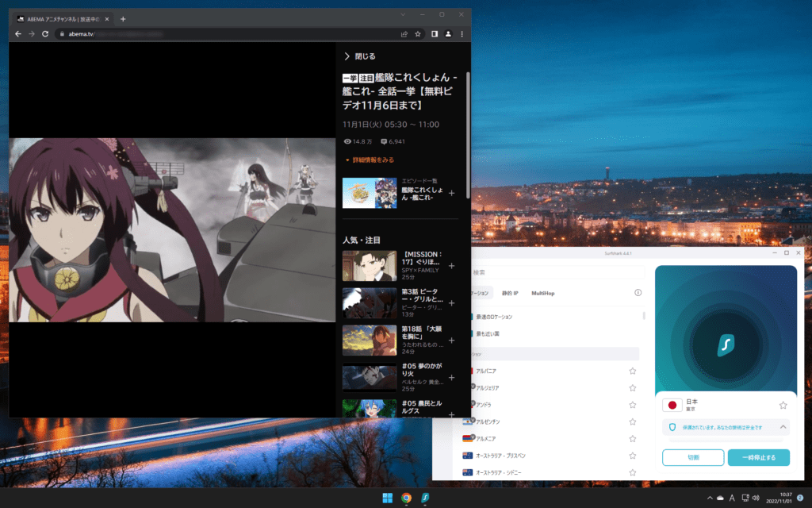Open Chrome three-dot menu
Viewport: 812px width, 508px height.
pyautogui.click(x=462, y=34)
